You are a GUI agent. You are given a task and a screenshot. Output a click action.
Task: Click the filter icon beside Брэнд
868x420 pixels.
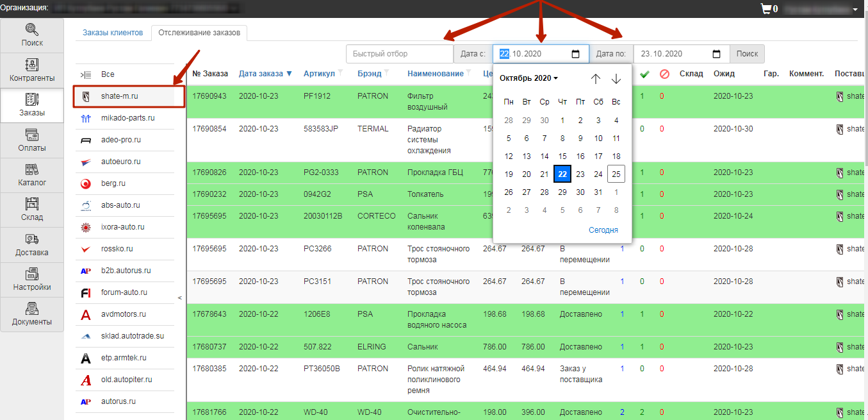386,72
